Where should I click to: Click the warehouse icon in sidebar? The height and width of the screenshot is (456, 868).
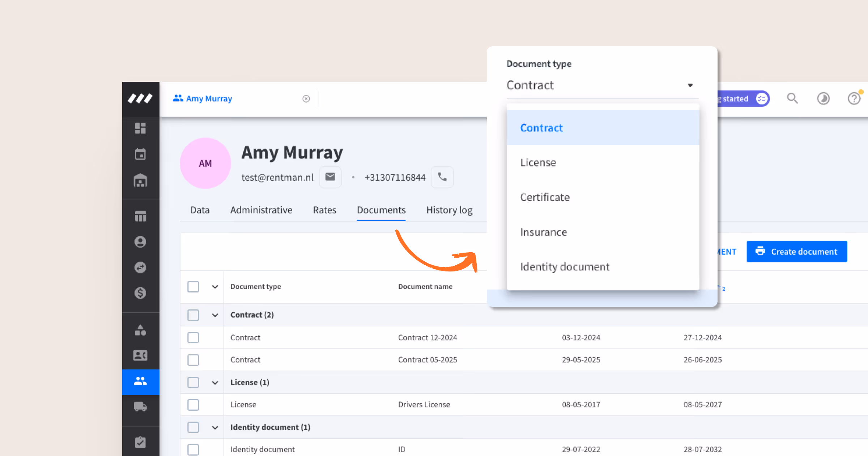pyautogui.click(x=140, y=180)
